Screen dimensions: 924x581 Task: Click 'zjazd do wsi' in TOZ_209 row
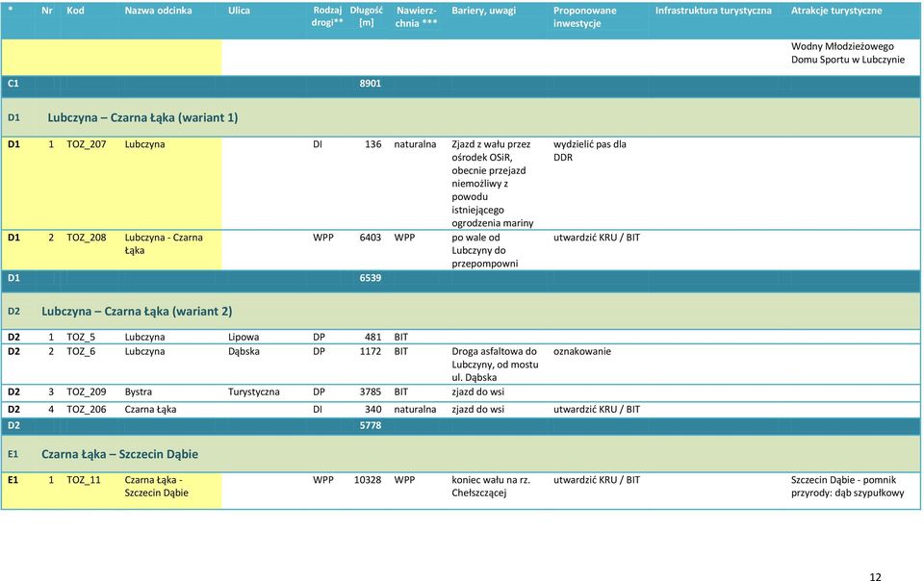point(478,392)
